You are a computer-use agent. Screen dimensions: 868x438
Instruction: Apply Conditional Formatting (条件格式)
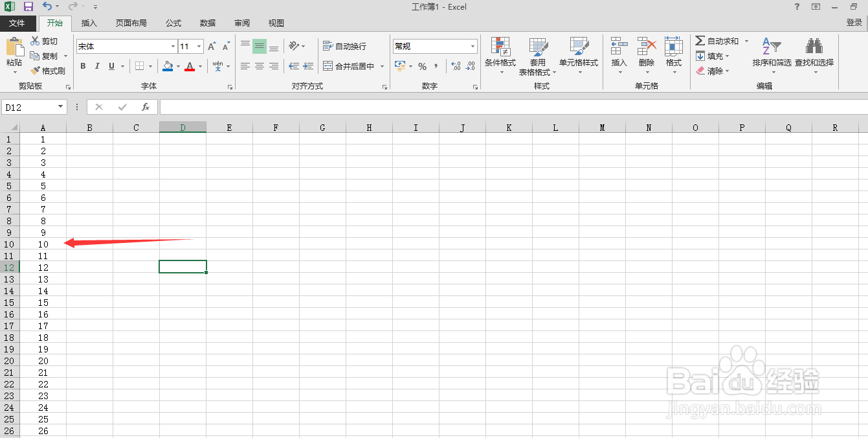coord(500,56)
